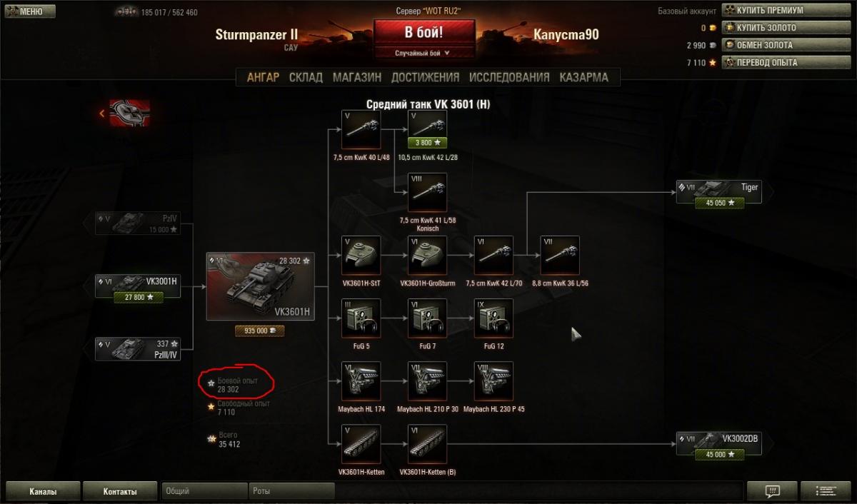Click the Общий chat channel field
This screenshot has height=504, width=857.
[x=204, y=491]
